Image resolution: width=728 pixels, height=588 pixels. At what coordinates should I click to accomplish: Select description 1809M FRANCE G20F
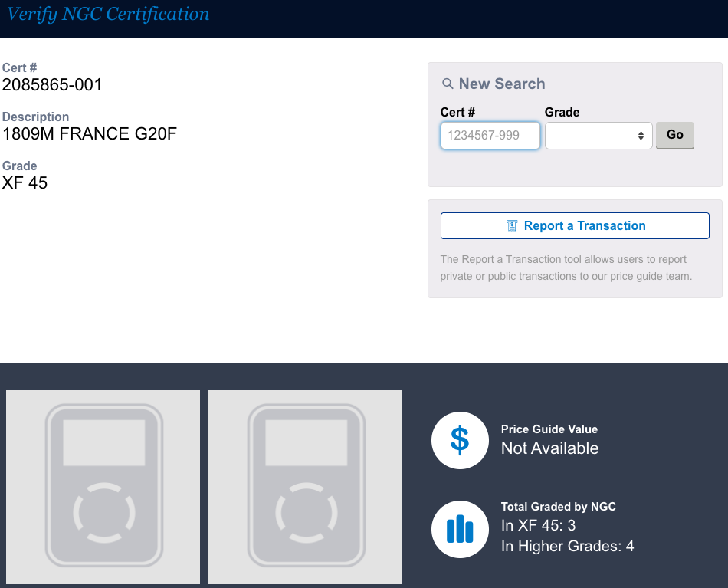click(x=90, y=133)
